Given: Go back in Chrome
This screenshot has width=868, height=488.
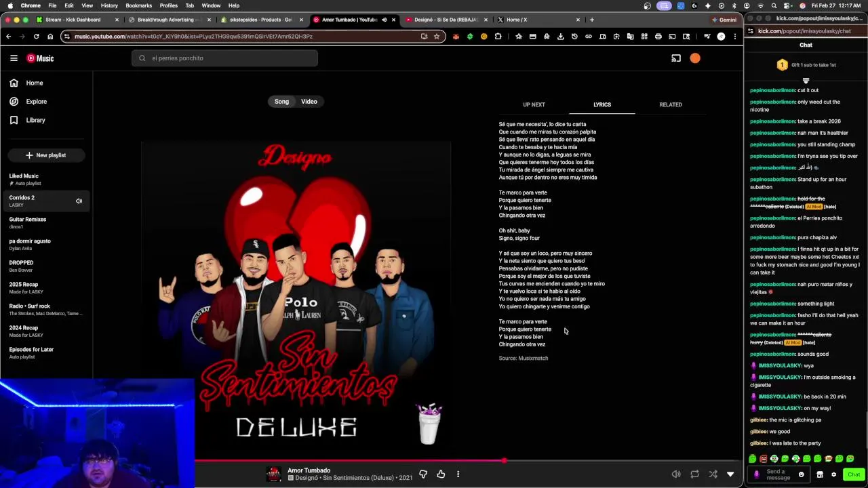Looking at the screenshot, I should (x=8, y=37).
